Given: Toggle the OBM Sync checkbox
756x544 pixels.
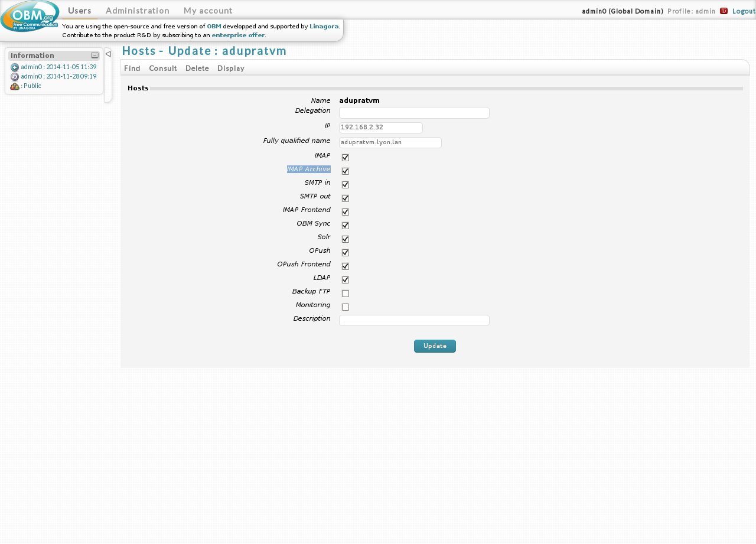Looking at the screenshot, I should [346, 226].
